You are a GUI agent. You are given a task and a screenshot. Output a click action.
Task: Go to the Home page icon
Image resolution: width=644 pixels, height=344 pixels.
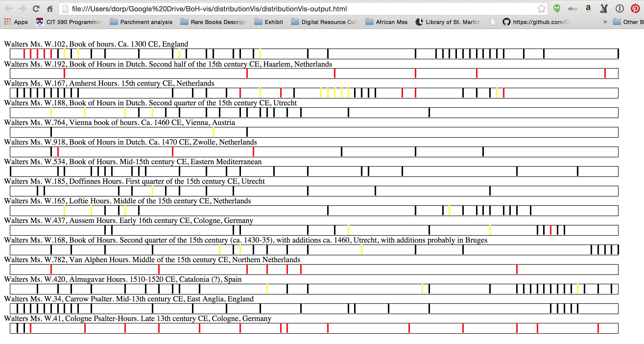click(x=50, y=9)
